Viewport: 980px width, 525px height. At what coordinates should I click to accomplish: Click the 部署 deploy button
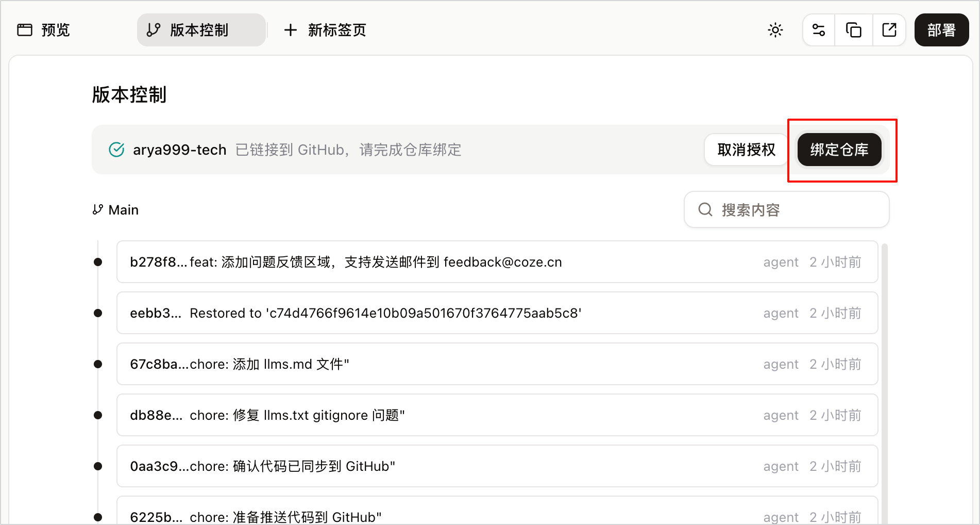coord(941,30)
